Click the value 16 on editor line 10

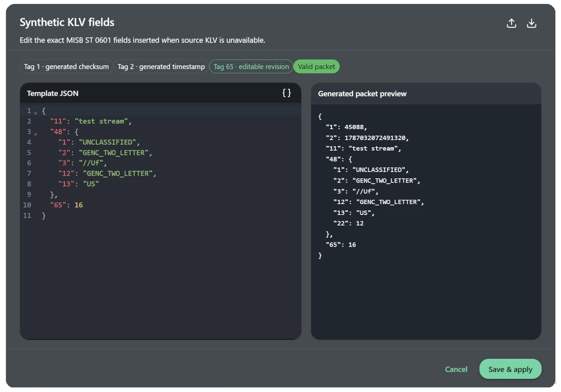pyautogui.click(x=78, y=205)
